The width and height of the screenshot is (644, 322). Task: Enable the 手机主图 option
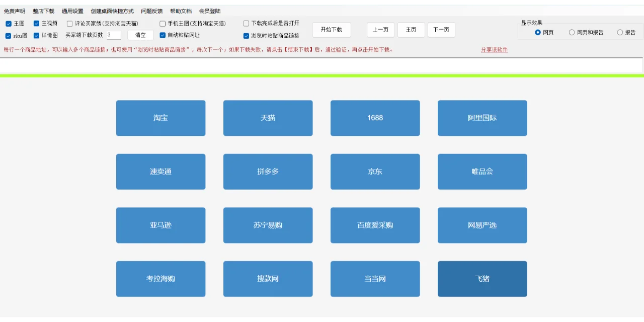click(163, 23)
